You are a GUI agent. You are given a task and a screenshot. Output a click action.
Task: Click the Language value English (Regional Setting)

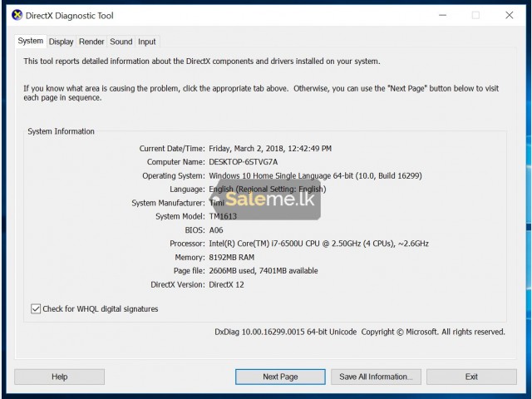point(268,190)
